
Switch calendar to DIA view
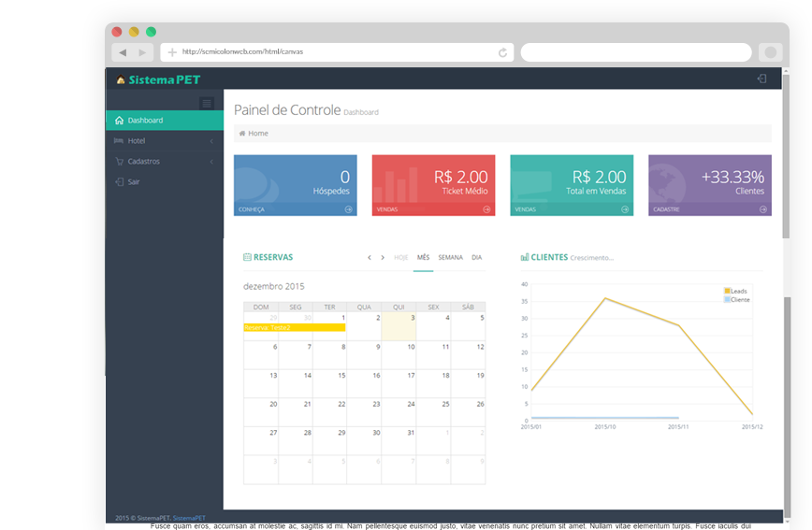(x=476, y=257)
